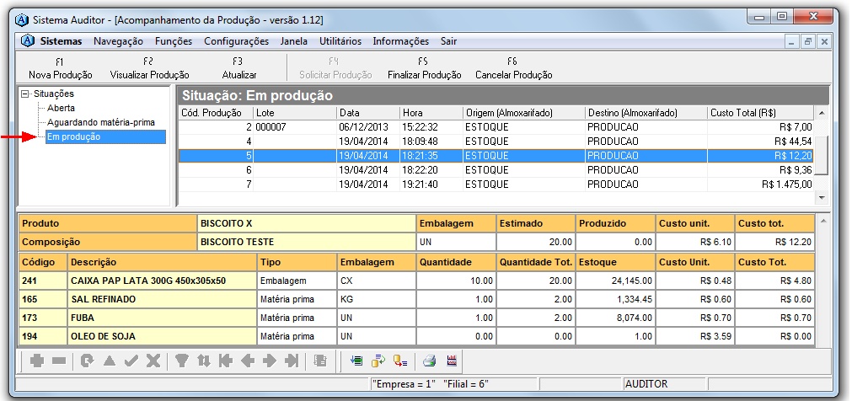
Task: Click F1 Nova Produção button
Action: [60, 68]
